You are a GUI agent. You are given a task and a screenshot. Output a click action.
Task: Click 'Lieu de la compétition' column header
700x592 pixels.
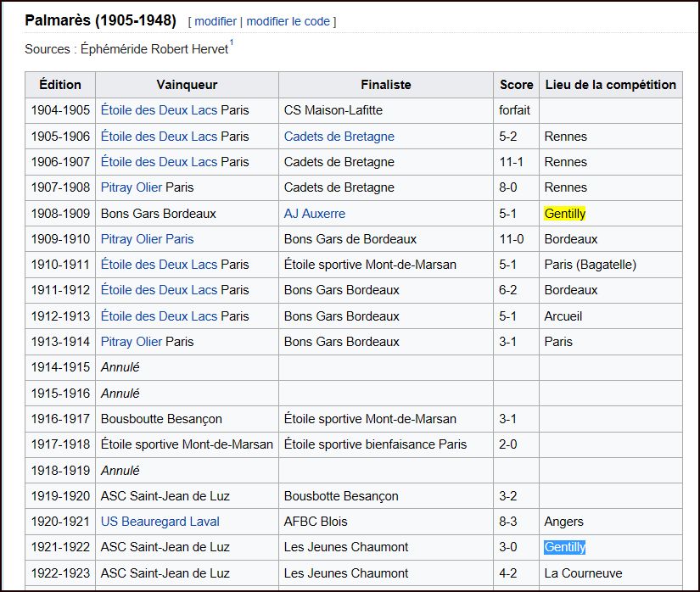(611, 85)
